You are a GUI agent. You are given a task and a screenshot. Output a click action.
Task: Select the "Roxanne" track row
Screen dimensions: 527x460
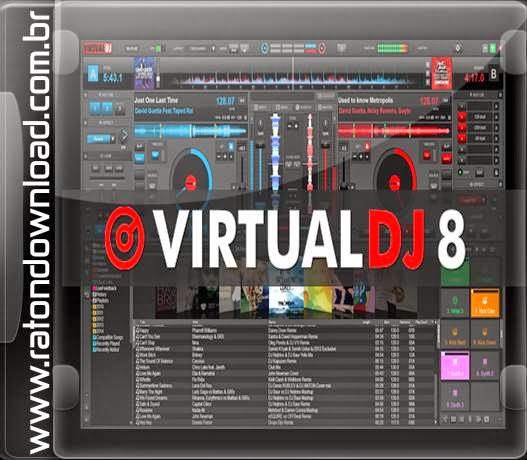coord(285,410)
